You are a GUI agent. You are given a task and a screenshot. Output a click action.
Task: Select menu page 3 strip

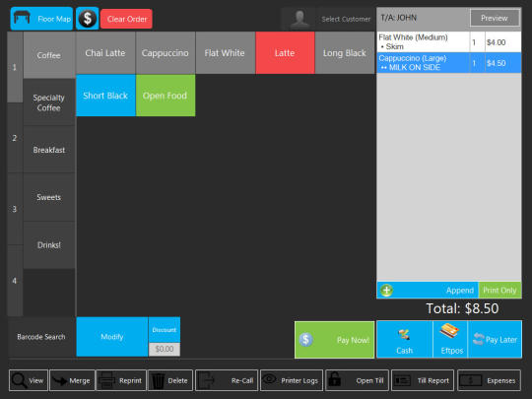click(15, 209)
